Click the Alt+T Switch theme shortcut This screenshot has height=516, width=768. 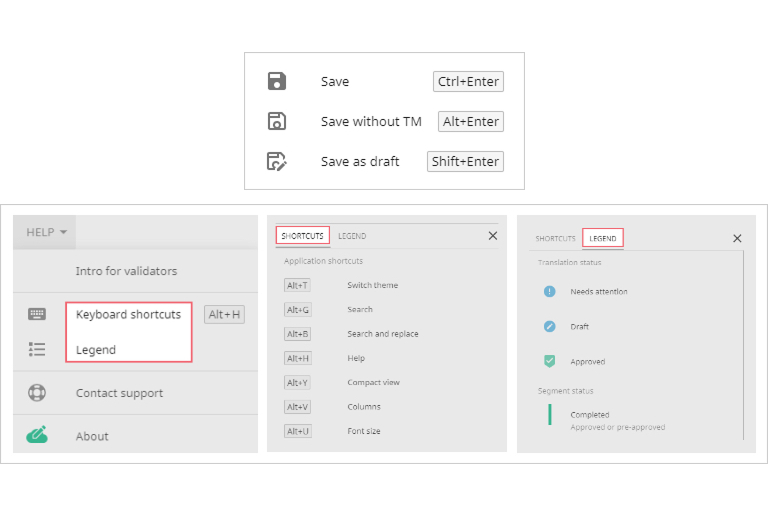[297, 286]
